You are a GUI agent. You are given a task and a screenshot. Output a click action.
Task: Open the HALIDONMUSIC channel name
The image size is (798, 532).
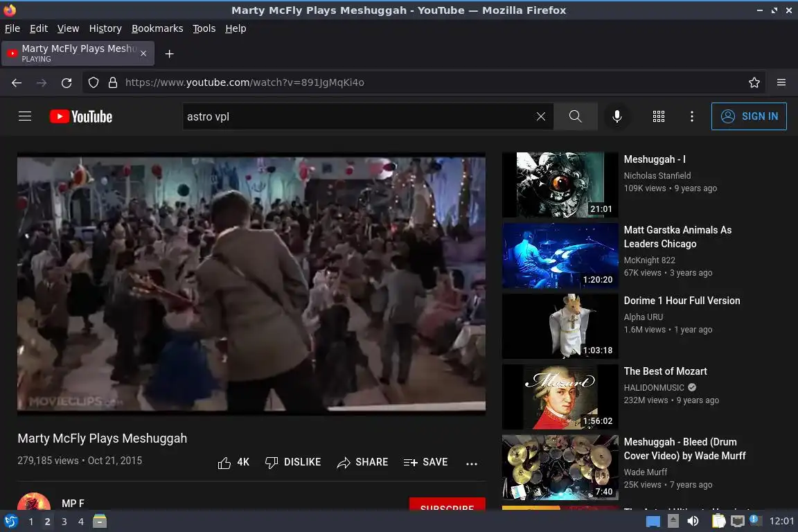coord(654,387)
